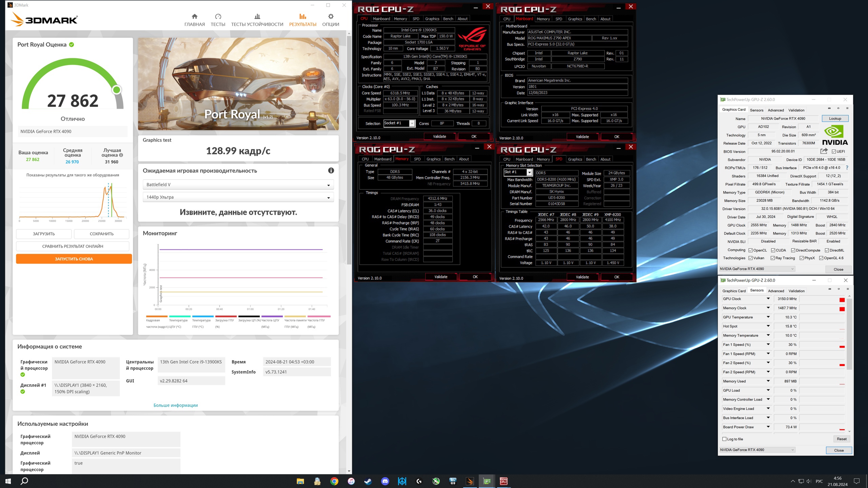Switch to Advanced tab in upper GPU-Z
The image size is (868, 488).
coord(776,110)
